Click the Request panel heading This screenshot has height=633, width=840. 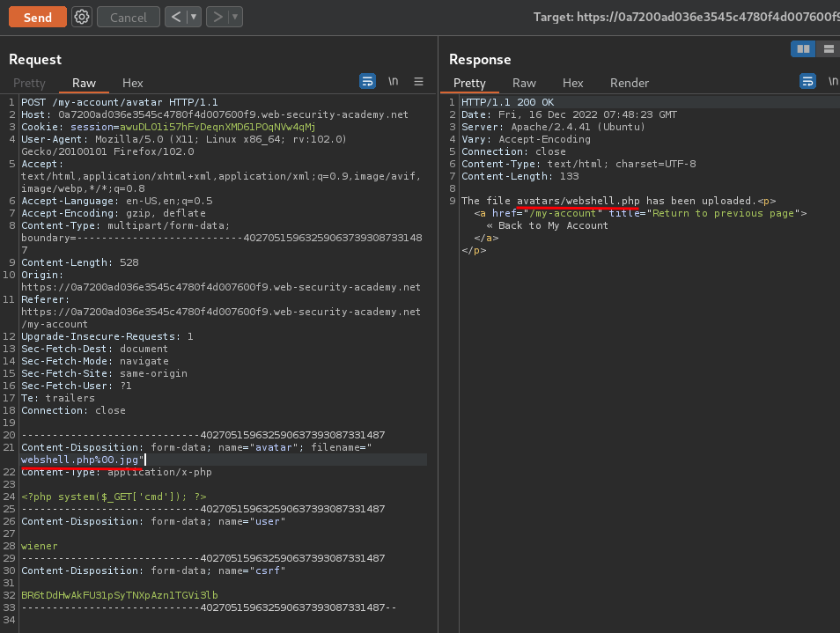coord(35,60)
